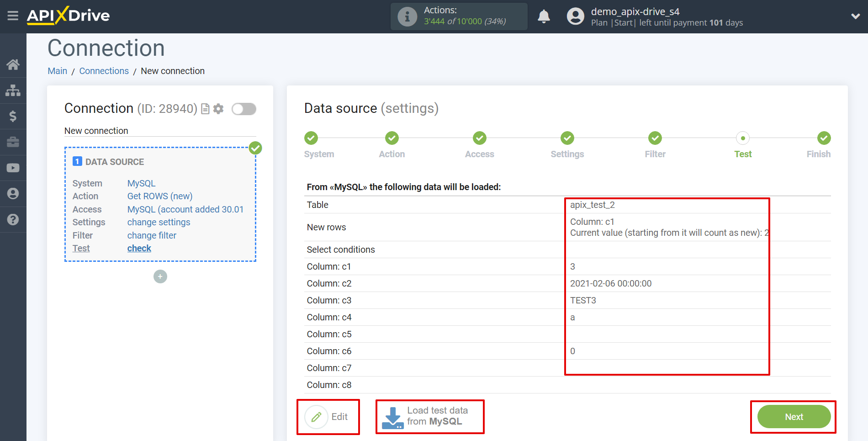Open connection settings gear icon
Screen dimensions: 868x441
click(218, 109)
